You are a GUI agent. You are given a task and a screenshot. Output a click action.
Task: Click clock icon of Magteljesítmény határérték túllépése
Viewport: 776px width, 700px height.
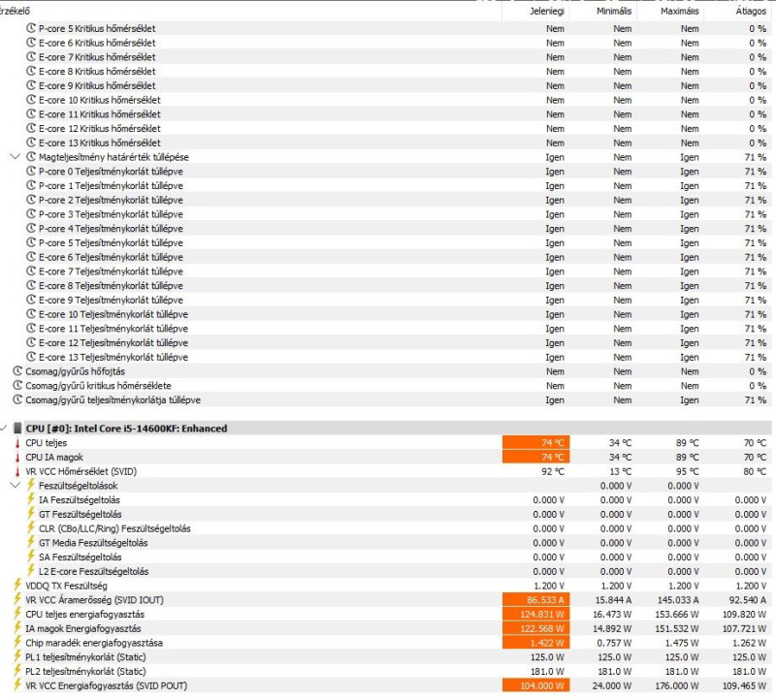31,157
